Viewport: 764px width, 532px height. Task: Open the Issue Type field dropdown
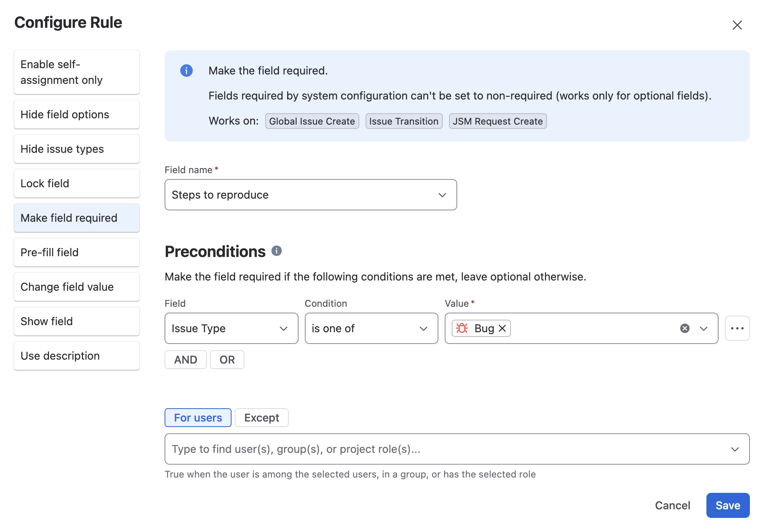(232, 328)
